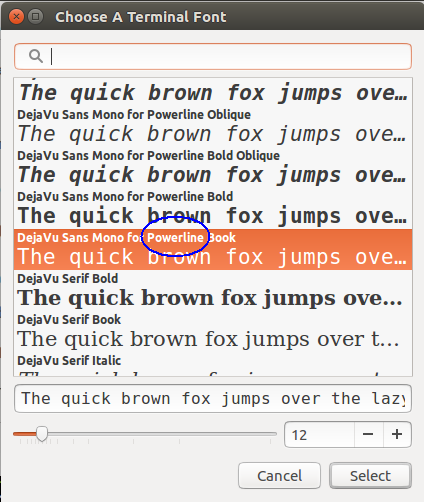424x502 pixels.
Task: Click the font size slider handle
Action: coord(42,434)
